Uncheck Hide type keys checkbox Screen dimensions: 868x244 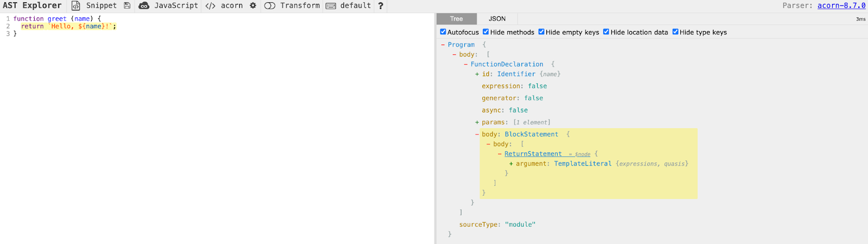[x=675, y=32]
